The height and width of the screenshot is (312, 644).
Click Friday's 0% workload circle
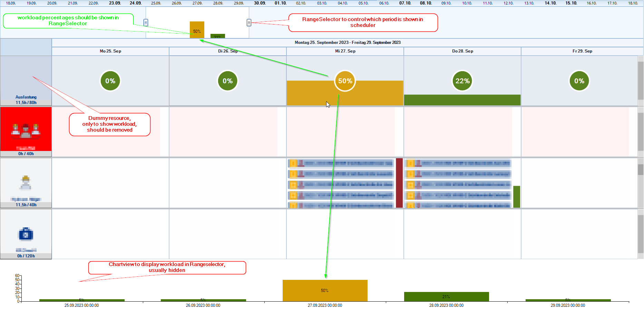(x=579, y=81)
